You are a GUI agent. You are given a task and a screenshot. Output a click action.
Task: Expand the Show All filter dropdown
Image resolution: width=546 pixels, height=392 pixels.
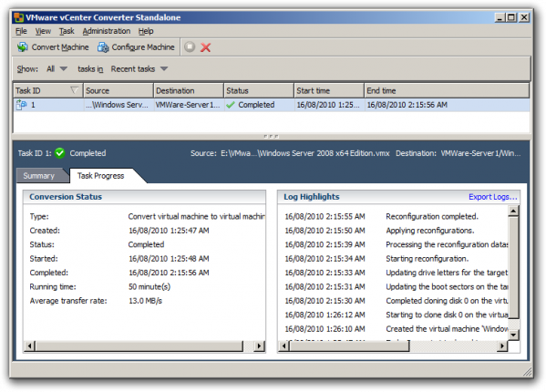coord(57,69)
